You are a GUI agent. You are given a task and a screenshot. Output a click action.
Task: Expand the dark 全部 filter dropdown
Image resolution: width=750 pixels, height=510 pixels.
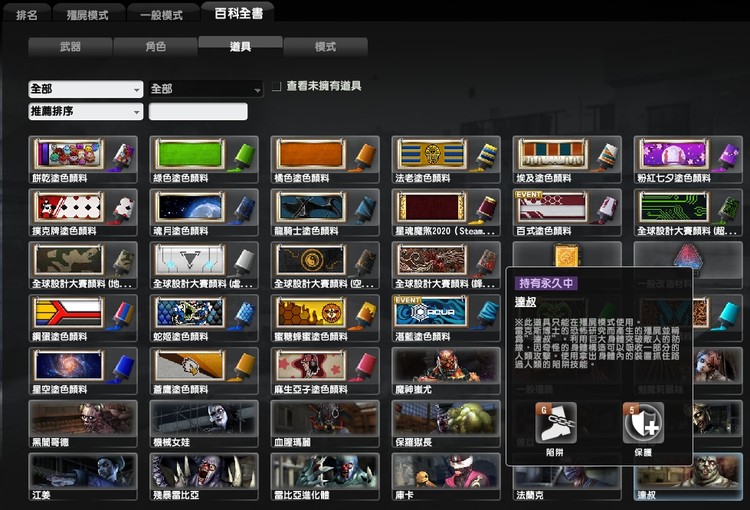206,89
